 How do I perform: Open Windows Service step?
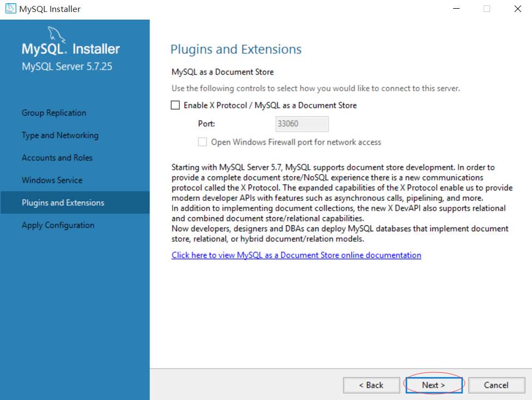[x=52, y=180]
